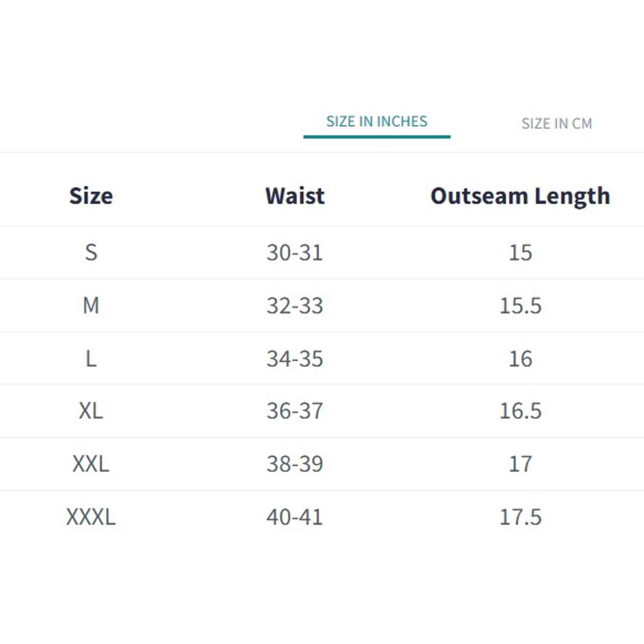Screen dimensions: 644x644
Task: Click the Size column header
Action: point(91,196)
